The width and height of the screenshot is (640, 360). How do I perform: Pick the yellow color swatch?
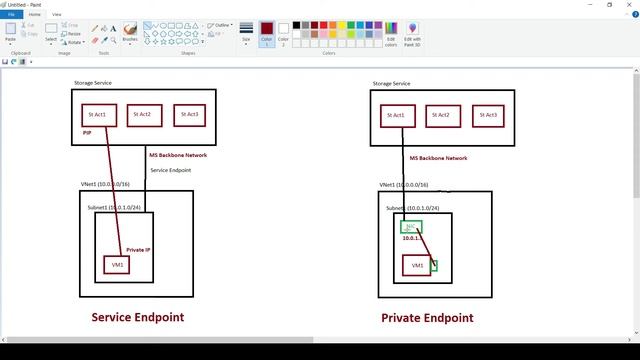(x=342, y=25)
